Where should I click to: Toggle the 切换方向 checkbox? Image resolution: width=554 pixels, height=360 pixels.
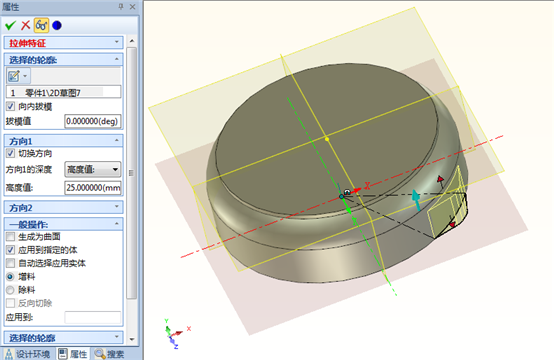(11, 153)
